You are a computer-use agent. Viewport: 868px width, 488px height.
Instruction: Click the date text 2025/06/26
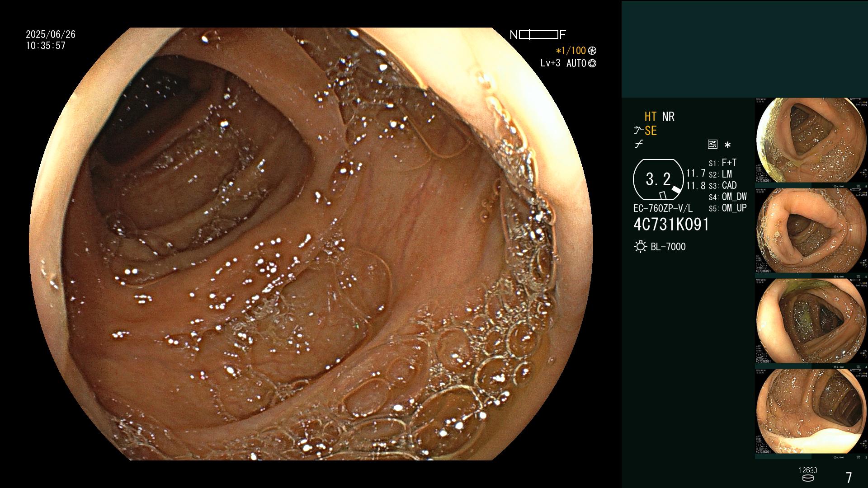51,34
